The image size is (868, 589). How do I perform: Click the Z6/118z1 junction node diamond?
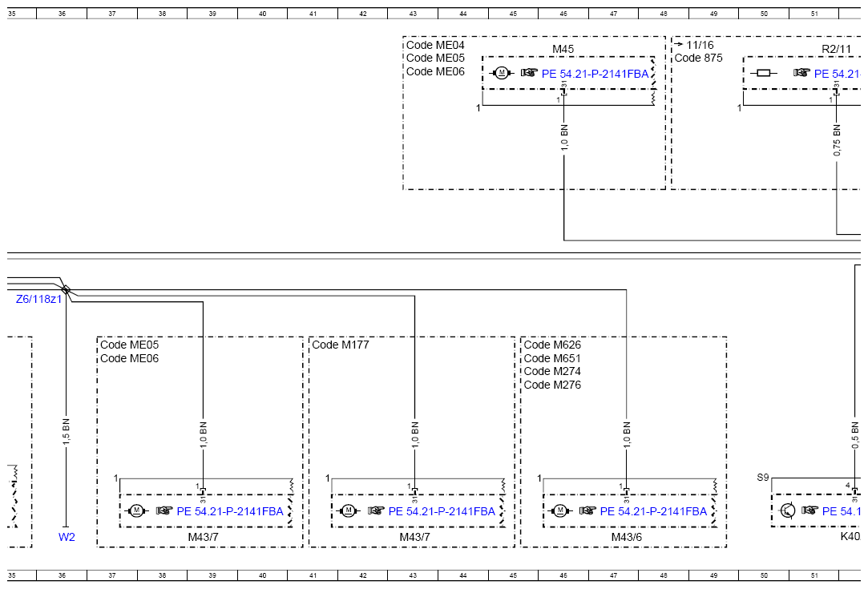(66, 289)
